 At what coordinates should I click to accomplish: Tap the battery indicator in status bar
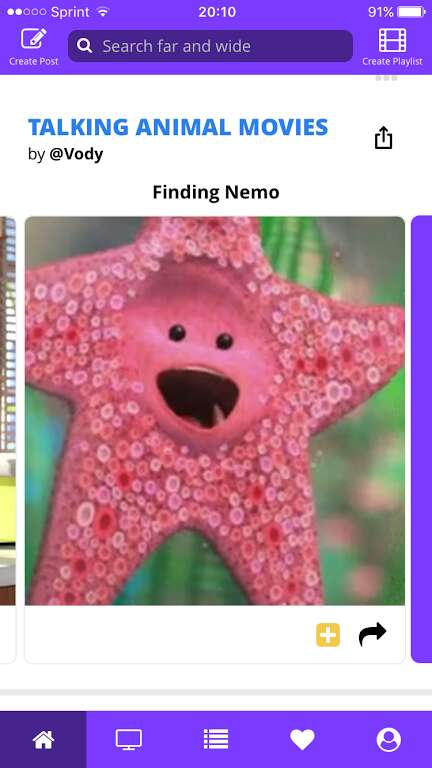click(x=411, y=12)
